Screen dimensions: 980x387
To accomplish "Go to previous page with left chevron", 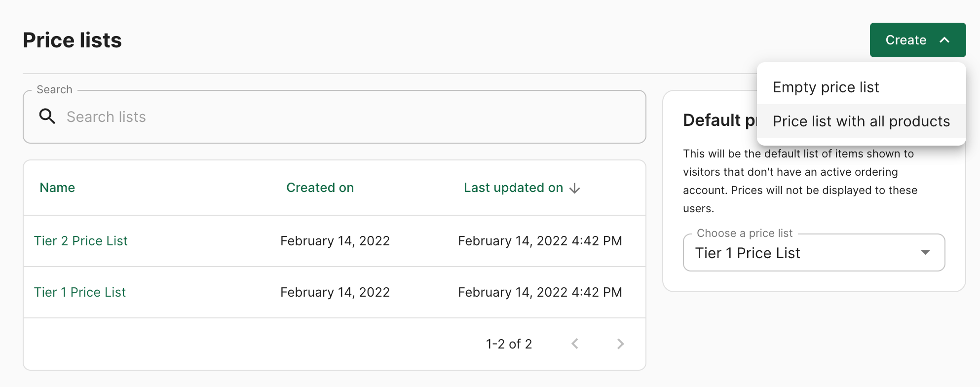I will pyautogui.click(x=575, y=344).
